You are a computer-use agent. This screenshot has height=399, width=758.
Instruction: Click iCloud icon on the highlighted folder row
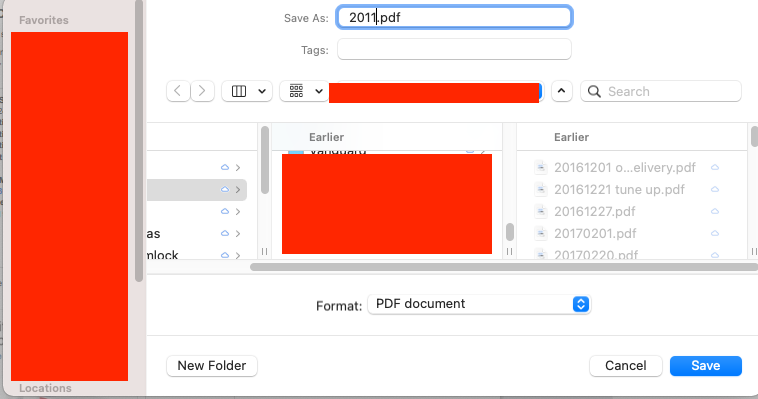[x=225, y=190]
